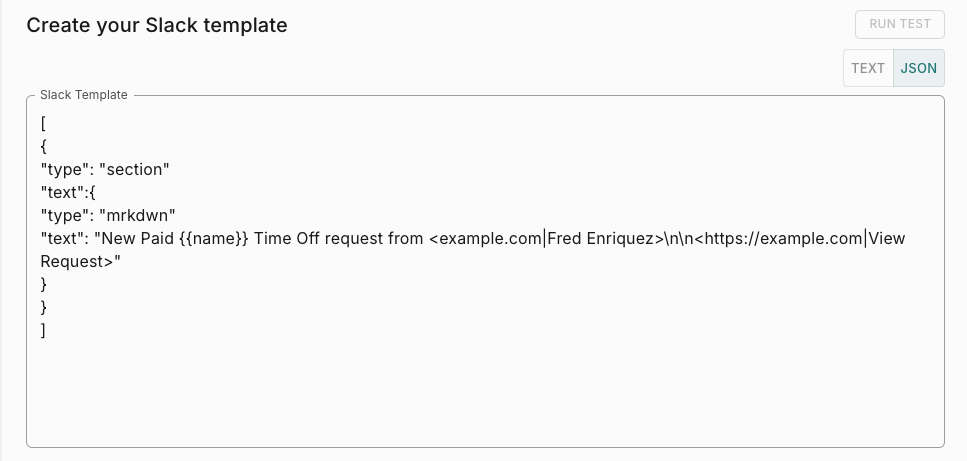The image size is (967, 461).
Task: Place cursor at the closing square bracket
Action: pos(44,330)
